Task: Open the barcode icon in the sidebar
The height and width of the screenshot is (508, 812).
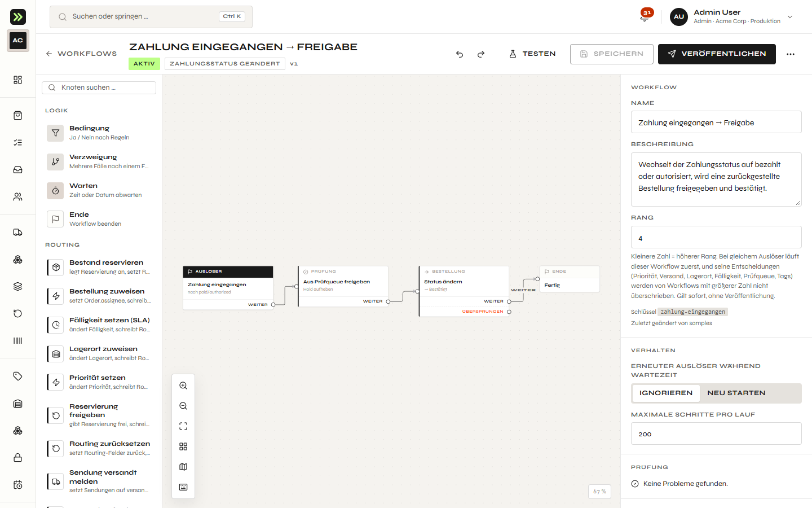Action: coord(18,341)
